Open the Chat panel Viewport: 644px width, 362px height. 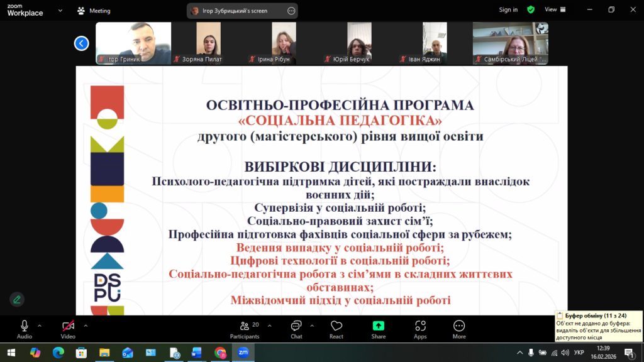[296, 329]
